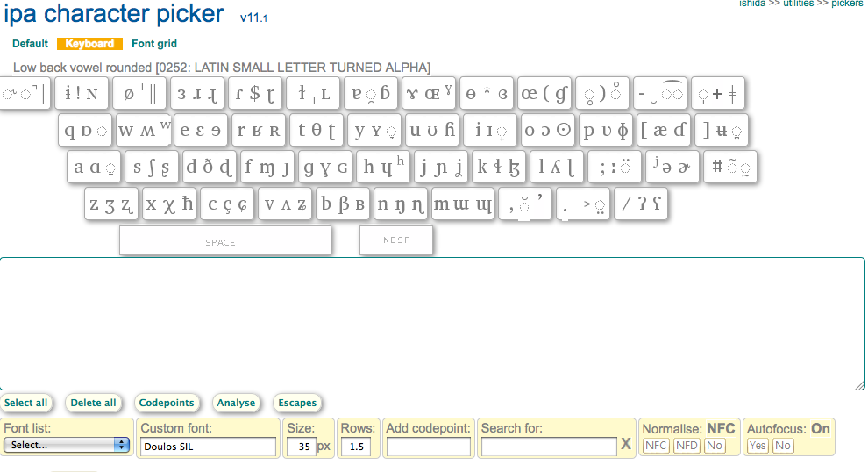Viewport: 868px width, 472px height.
Task: Turn normalisation off with No
Action: 714,446
